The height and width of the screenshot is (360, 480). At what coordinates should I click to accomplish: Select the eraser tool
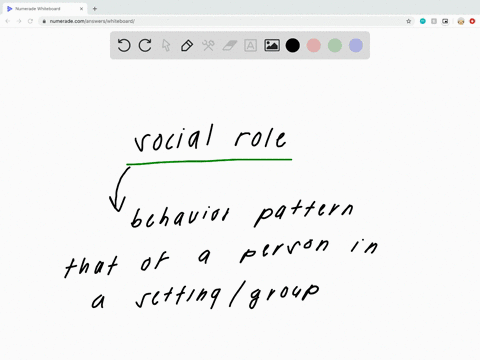pos(229,45)
